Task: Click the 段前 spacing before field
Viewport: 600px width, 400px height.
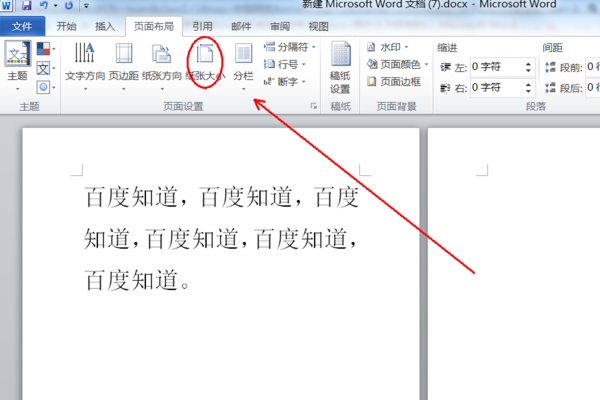Action: point(593,67)
